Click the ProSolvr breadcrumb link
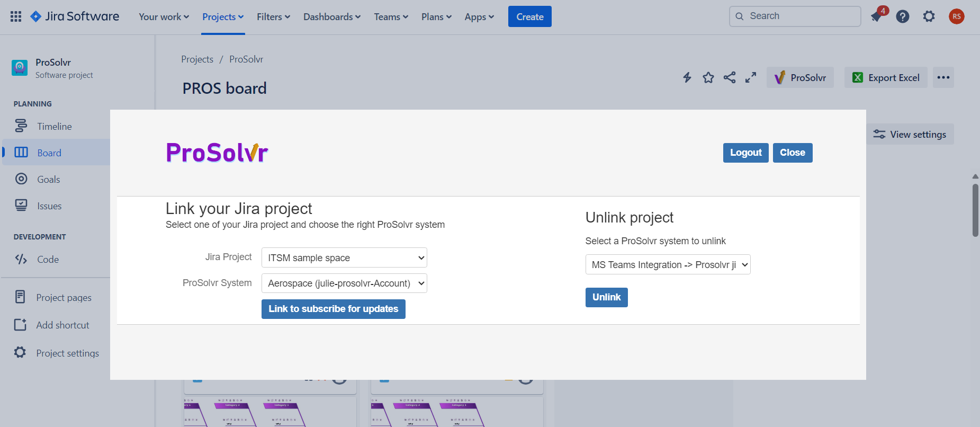Viewport: 980px width, 427px height. (246, 59)
